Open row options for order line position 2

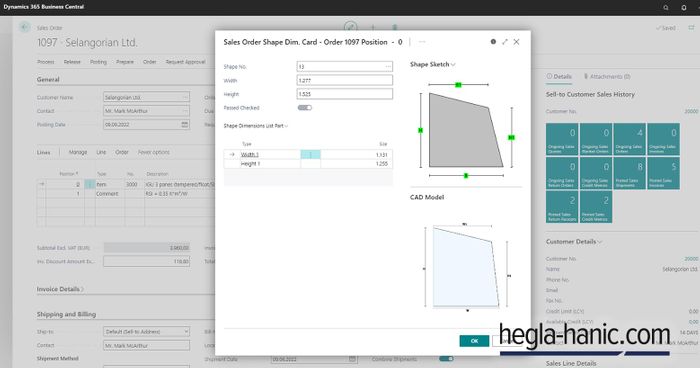90,184
